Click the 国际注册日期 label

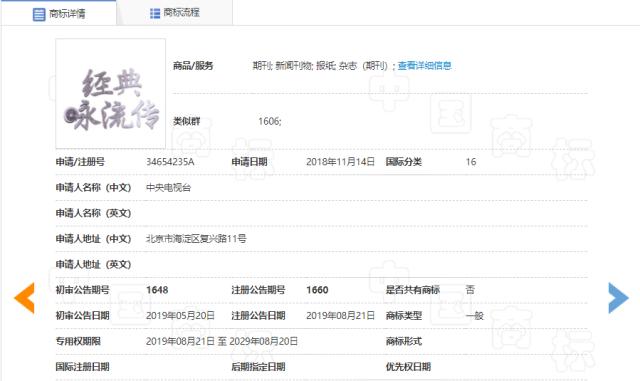tap(82, 367)
